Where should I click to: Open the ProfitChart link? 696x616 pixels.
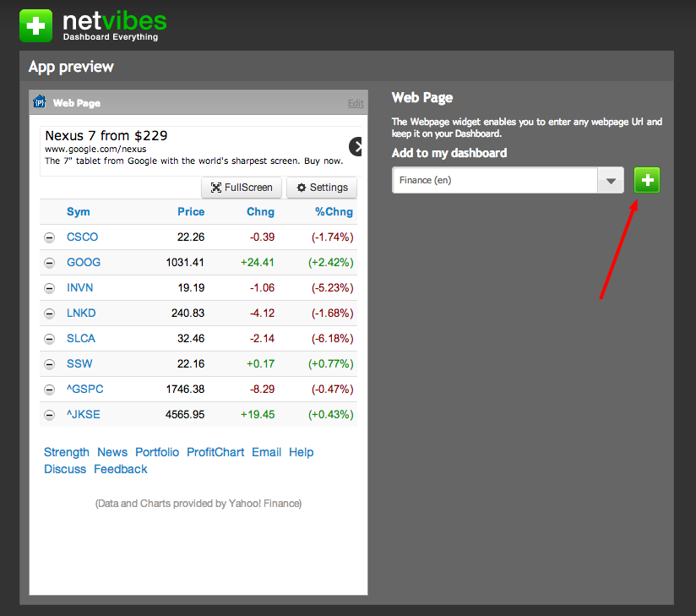pos(215,452)
